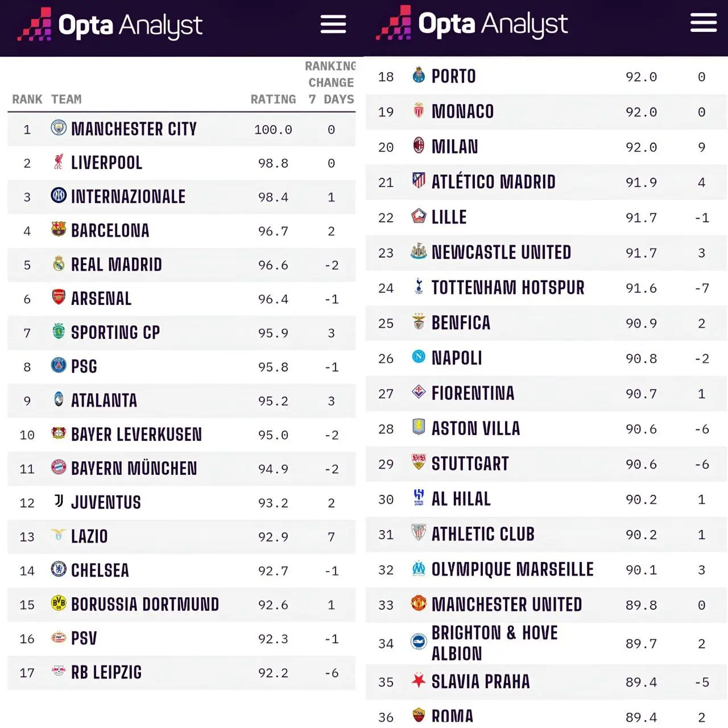The image size is (728, 728).
Task: Click the left Opta Analyst logo
Action: point(110,26)
